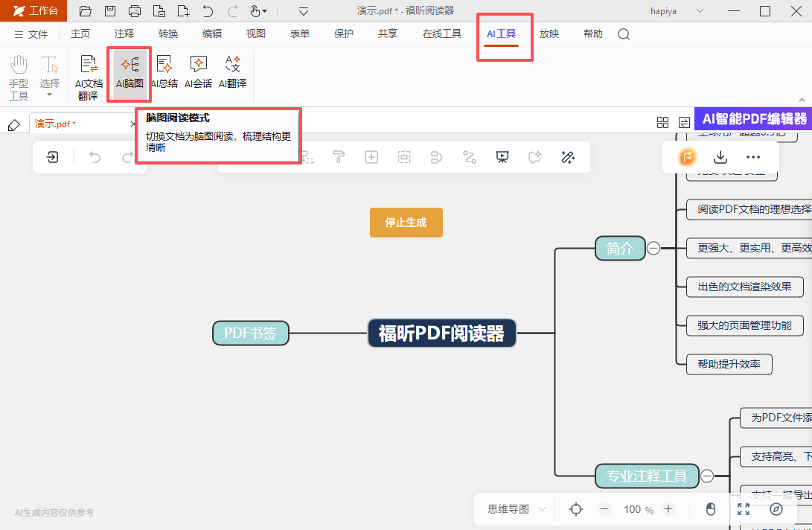This screenshot has width=812, height=530.
Task: Select 出色的文档渲染效果 node
Action: pos(745,287)
